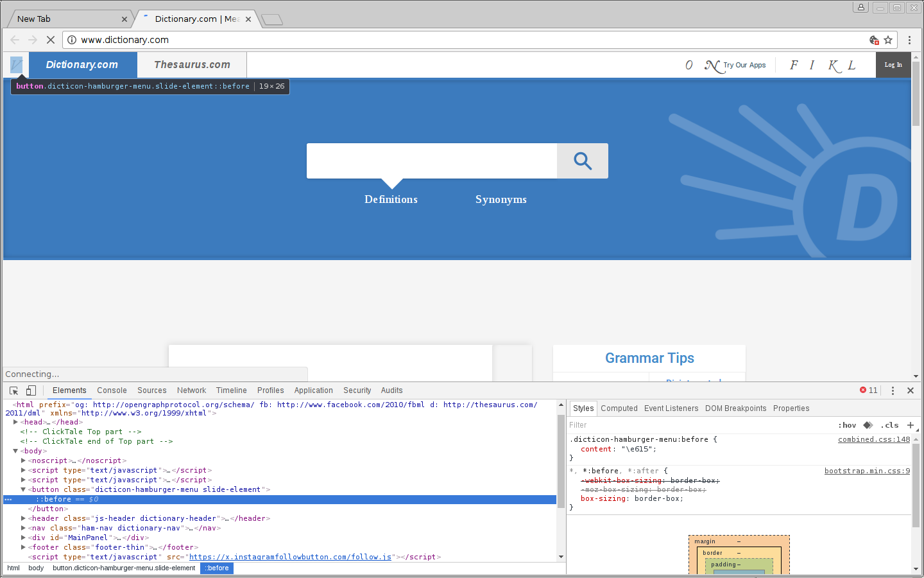This screenshot has width=924, height=578.
Task: Collapse the body element node
Action: (x=15, y=451)
